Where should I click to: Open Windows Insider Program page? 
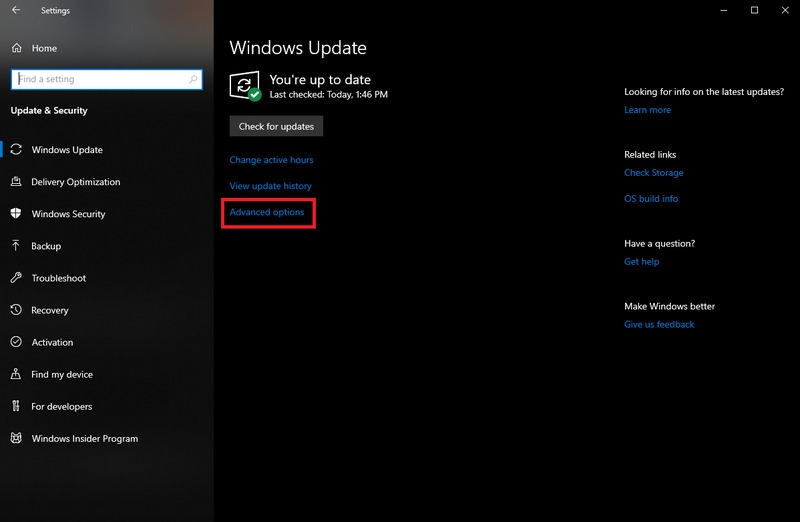click(84, 438)
